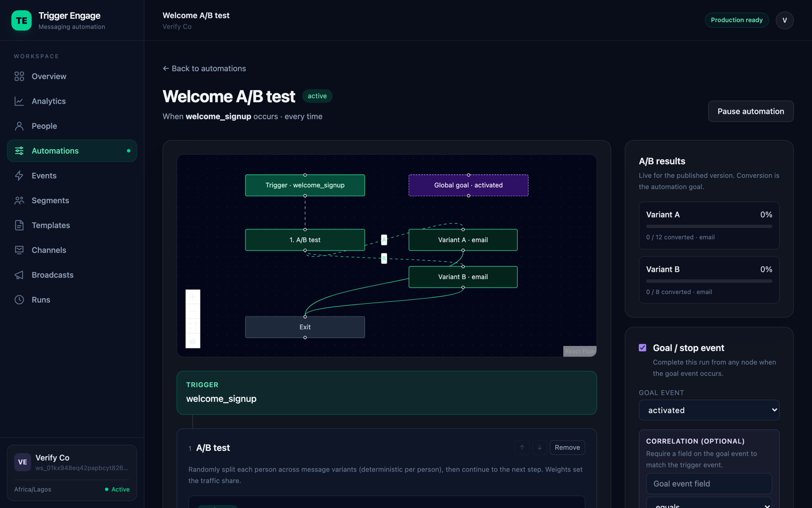Click the B edge label in flow

click(x=384, y=259)
